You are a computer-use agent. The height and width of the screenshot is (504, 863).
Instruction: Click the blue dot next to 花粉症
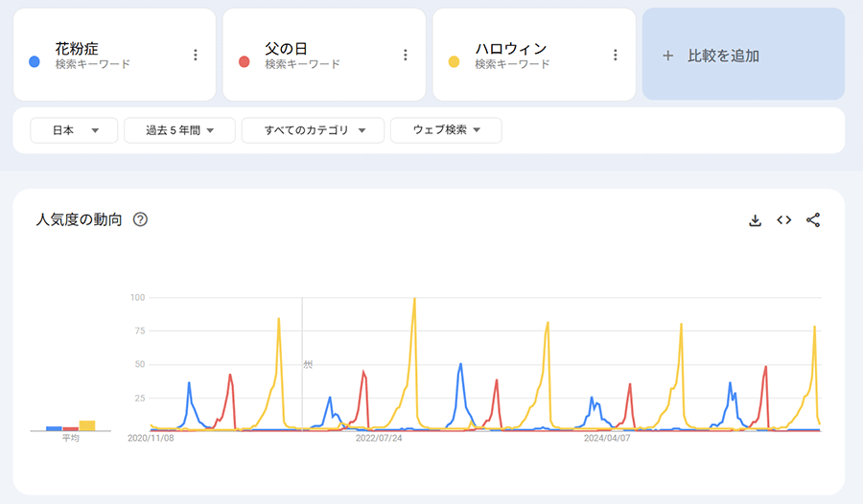pos(35,62)
